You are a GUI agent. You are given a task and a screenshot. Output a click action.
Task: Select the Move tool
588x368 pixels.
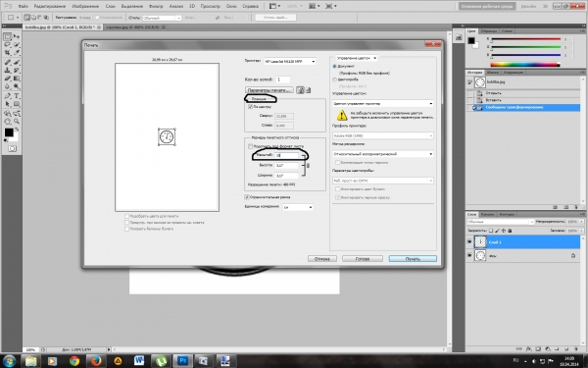tap(17, 36)
